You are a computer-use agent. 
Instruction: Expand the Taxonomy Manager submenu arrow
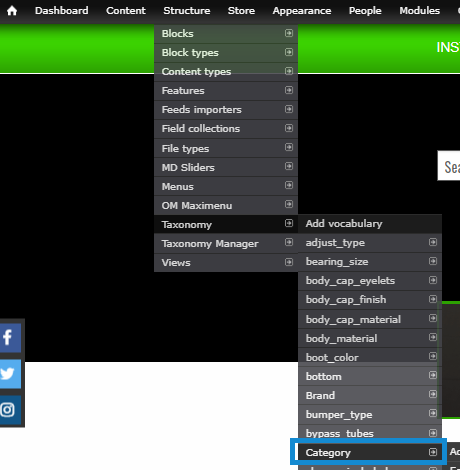click(289, 242)
